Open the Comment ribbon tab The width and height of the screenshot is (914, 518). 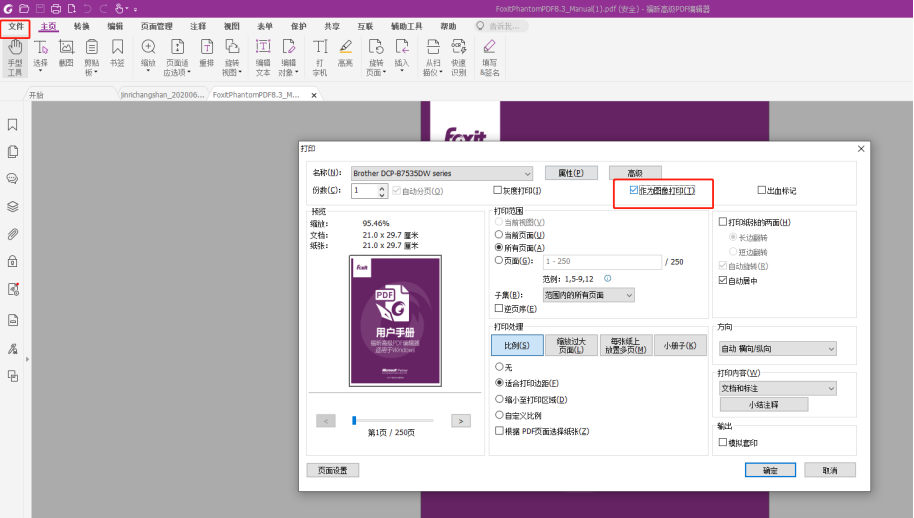(x=198, y=27)
